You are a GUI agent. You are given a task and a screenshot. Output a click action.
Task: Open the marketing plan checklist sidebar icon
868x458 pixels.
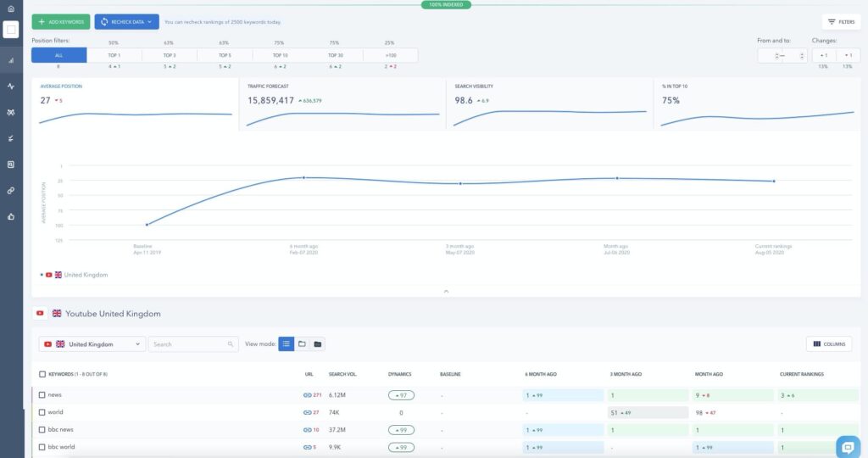pyautogui.click(x=10, y=138)
